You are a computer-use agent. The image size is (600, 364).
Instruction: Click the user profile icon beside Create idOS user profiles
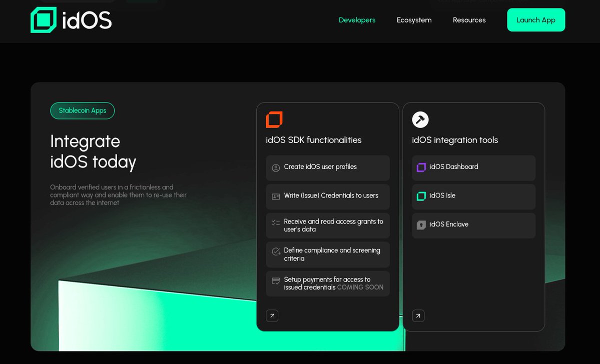coord(276,168)
